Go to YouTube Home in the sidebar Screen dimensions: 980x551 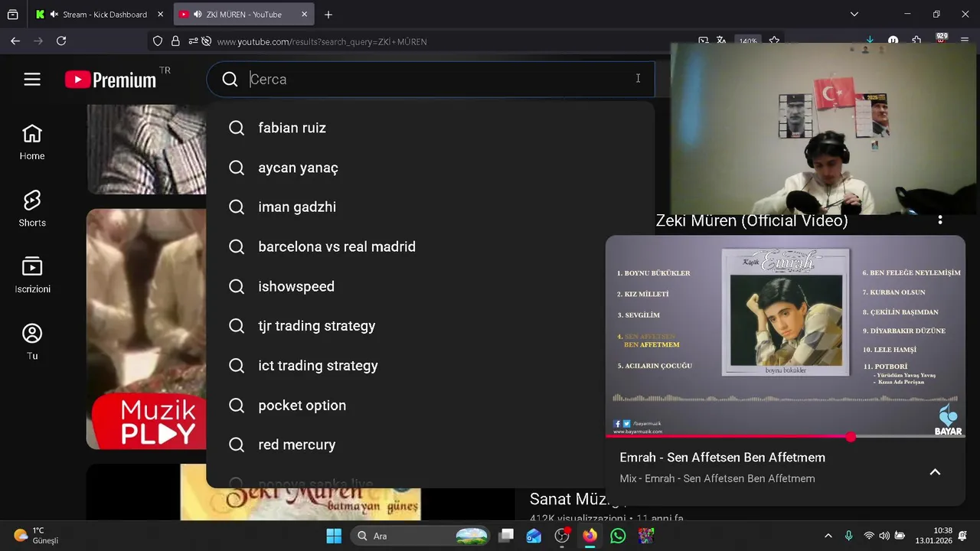coord(32,142)
